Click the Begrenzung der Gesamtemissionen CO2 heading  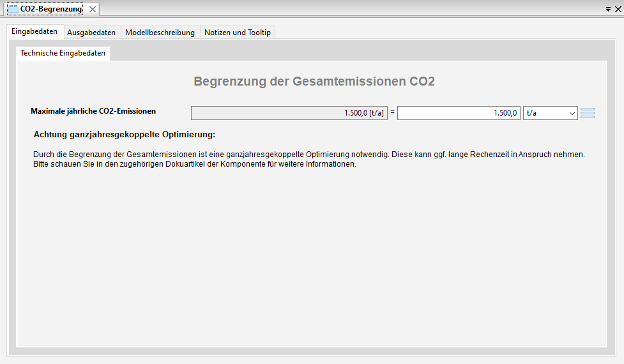coord(314,82)
